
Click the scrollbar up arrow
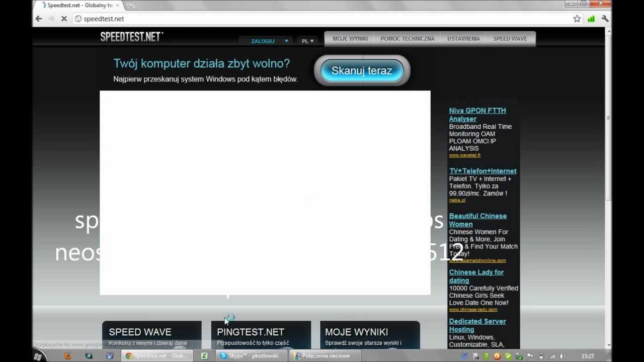click(609, 31)
